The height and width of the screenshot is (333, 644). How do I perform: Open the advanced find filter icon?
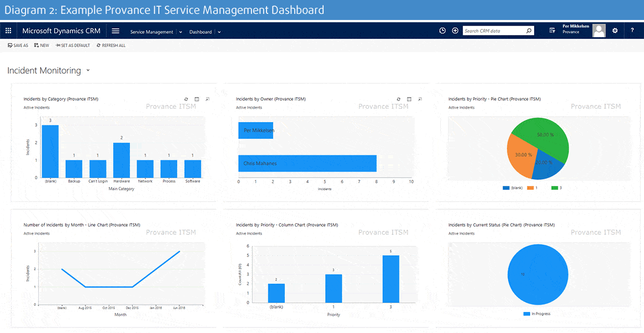pyautogui.click(x=552, y=31)
